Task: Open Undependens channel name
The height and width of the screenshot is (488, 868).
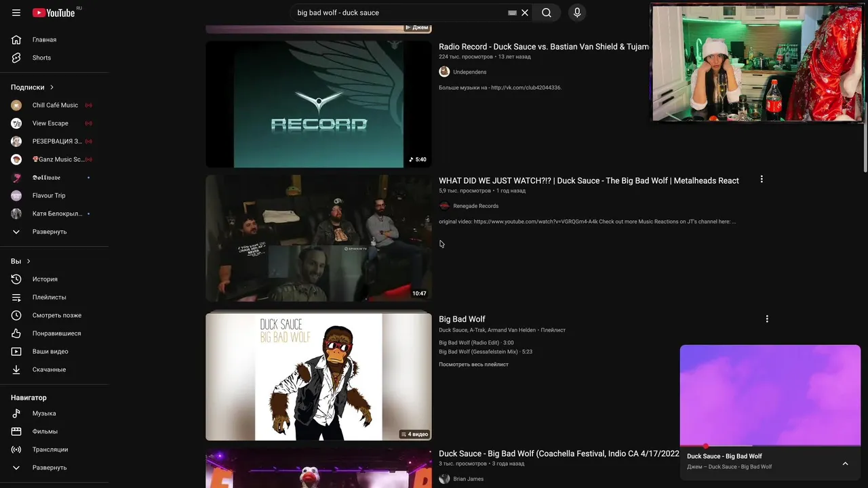Action: tap(470, 72)
